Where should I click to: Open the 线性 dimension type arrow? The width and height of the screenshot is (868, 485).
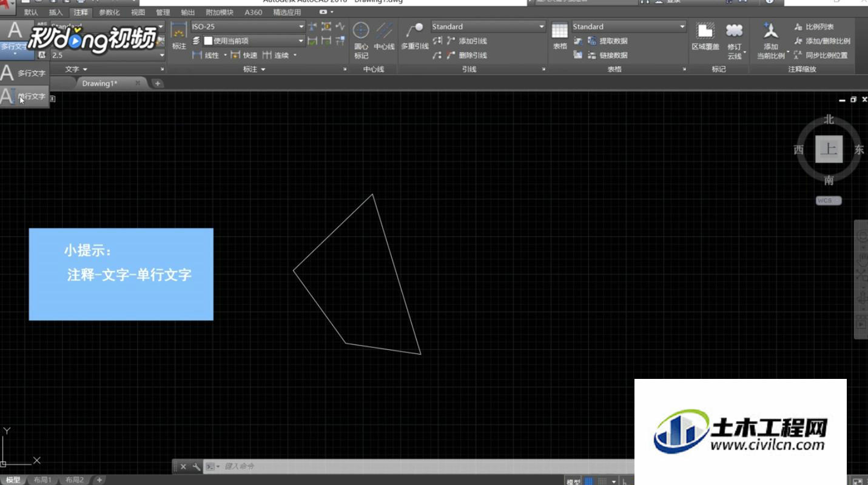tap(225, 55)
